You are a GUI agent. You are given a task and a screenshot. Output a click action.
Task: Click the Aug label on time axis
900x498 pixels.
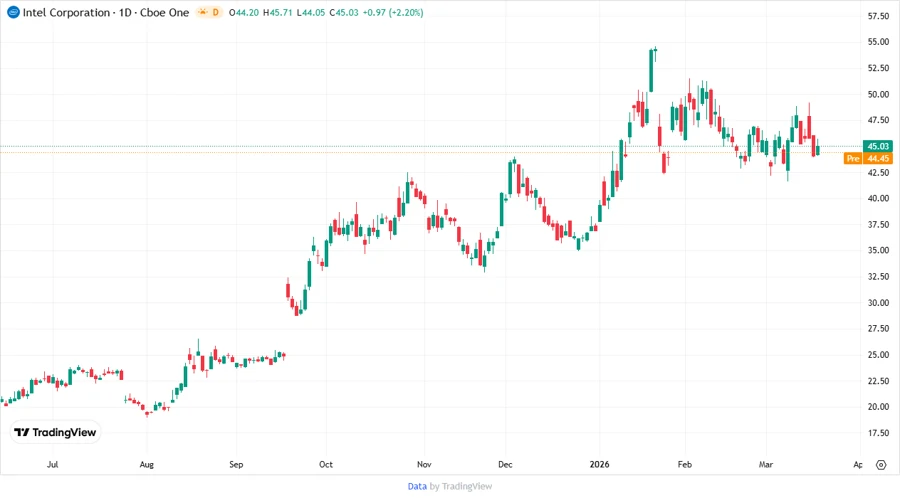coord(146,465)
